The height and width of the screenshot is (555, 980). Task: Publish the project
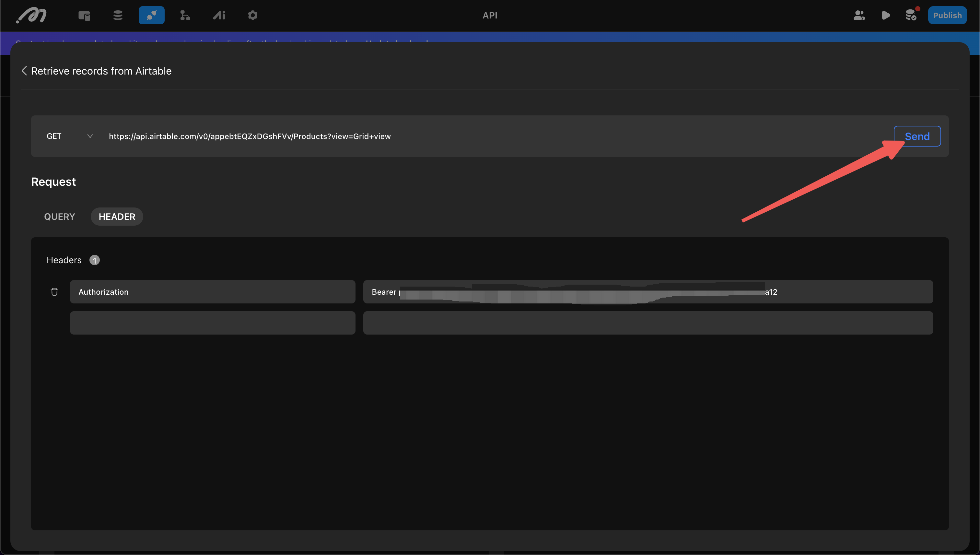tap(947, 15)
